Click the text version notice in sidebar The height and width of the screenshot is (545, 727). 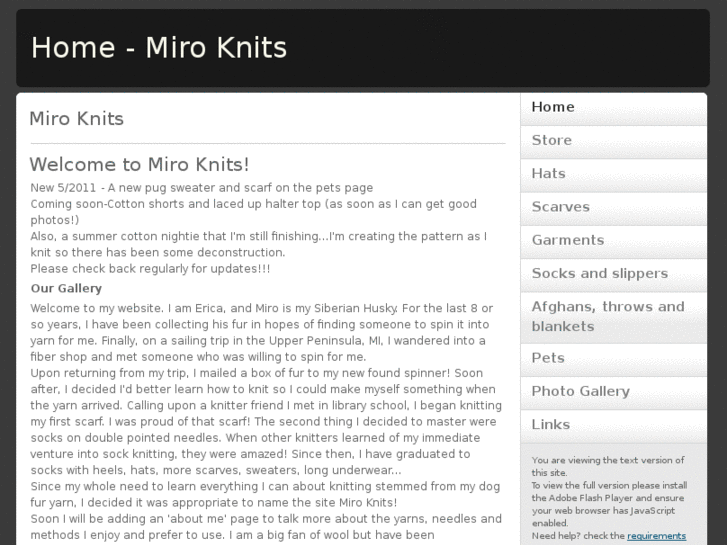608,466
